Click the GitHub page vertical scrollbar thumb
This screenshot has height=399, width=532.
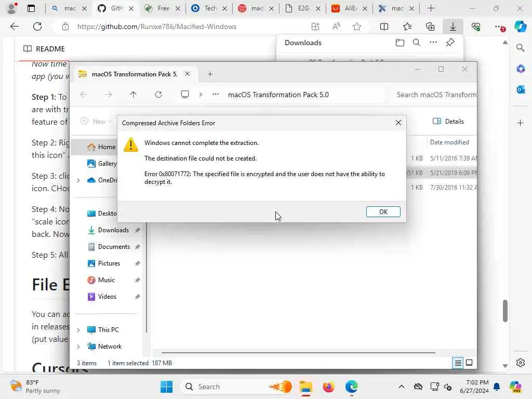pos(505,311)
